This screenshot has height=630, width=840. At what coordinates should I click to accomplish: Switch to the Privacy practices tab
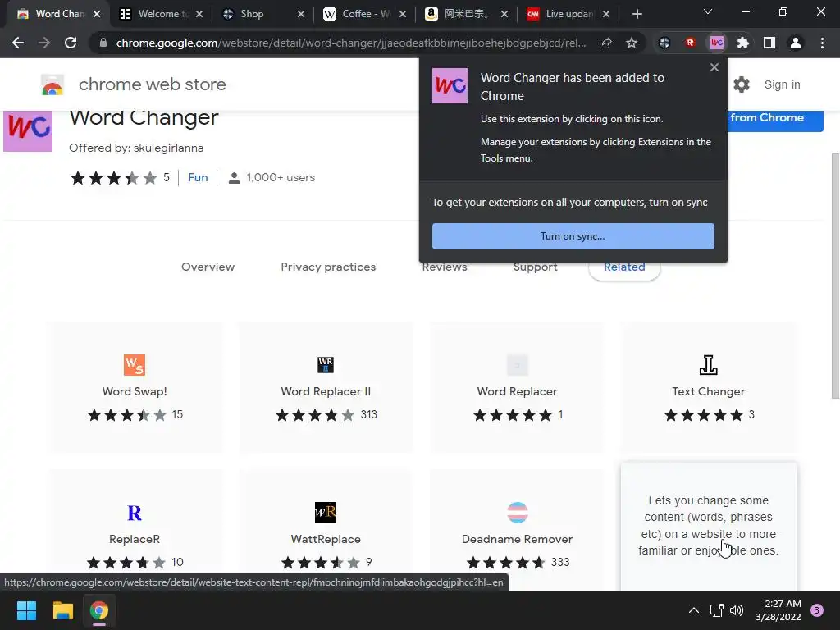click(328, 267)
